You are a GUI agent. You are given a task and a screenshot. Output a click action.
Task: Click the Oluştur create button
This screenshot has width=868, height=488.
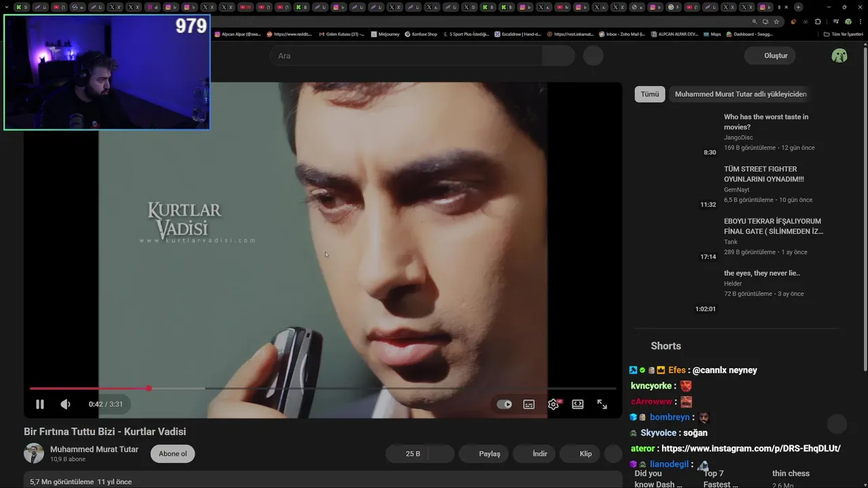point(770,56)
